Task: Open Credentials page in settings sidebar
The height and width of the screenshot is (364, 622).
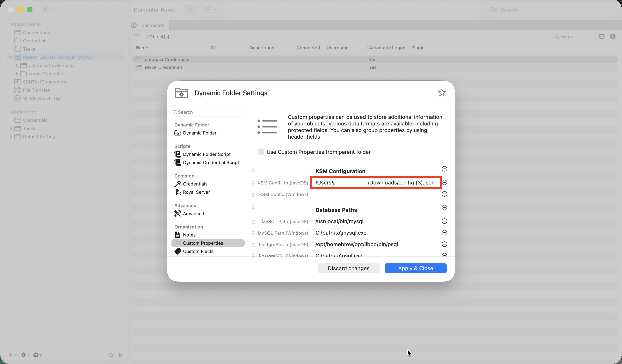Action: [195, 184]
